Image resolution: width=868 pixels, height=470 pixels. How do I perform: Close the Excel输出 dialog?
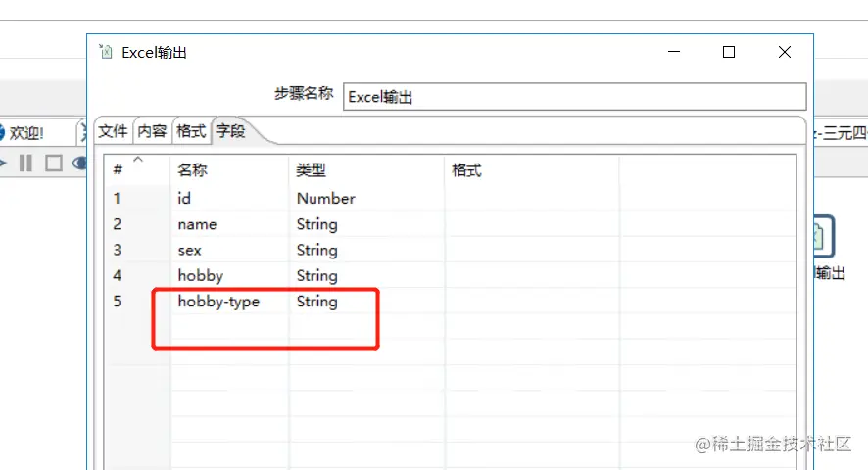pyautogui.click(x=785, y=52)
